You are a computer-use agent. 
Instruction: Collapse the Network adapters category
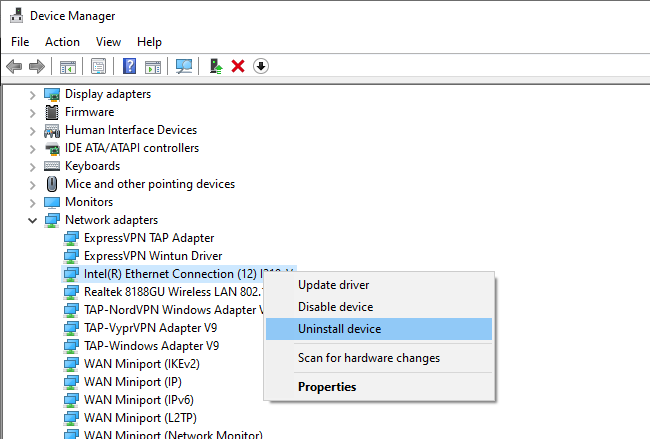[x=33, y=220]
